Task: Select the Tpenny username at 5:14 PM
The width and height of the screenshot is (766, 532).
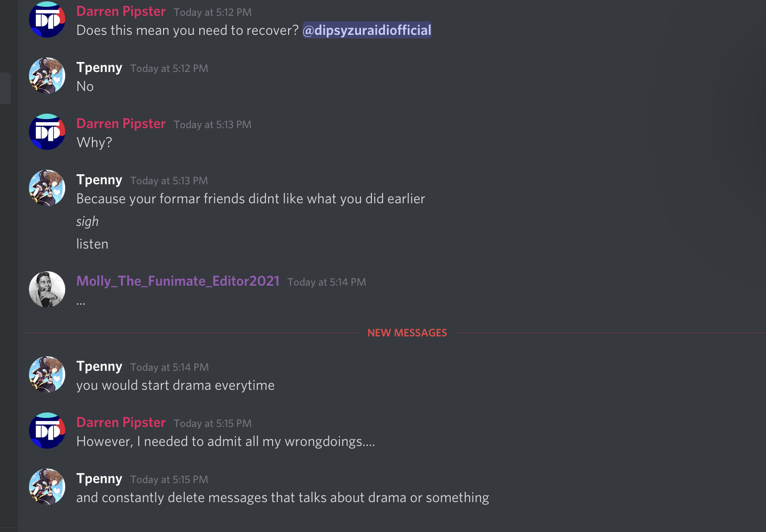Action: [x=99, y=366]
